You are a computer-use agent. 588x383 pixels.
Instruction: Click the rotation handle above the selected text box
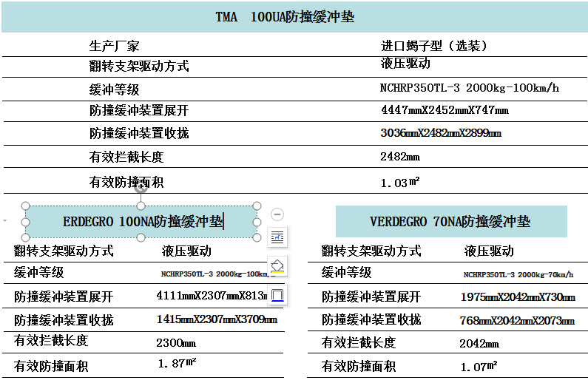tap(141, 187)
